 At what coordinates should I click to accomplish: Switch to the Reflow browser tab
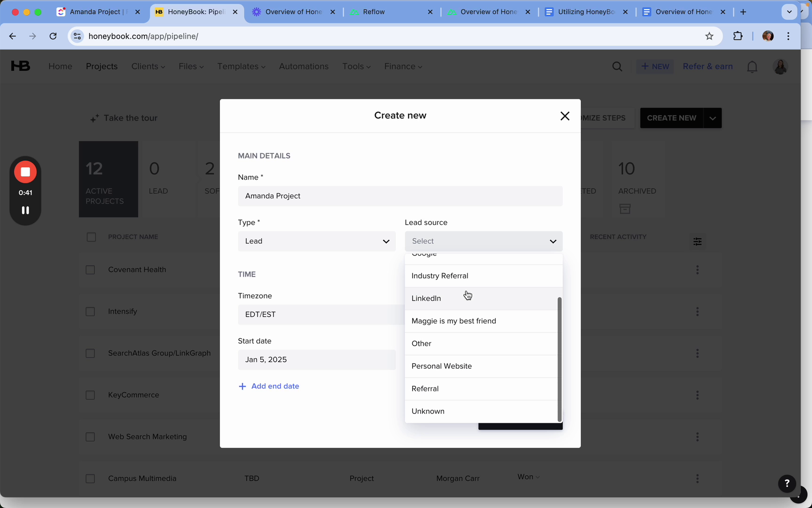[x=391, y=12]
